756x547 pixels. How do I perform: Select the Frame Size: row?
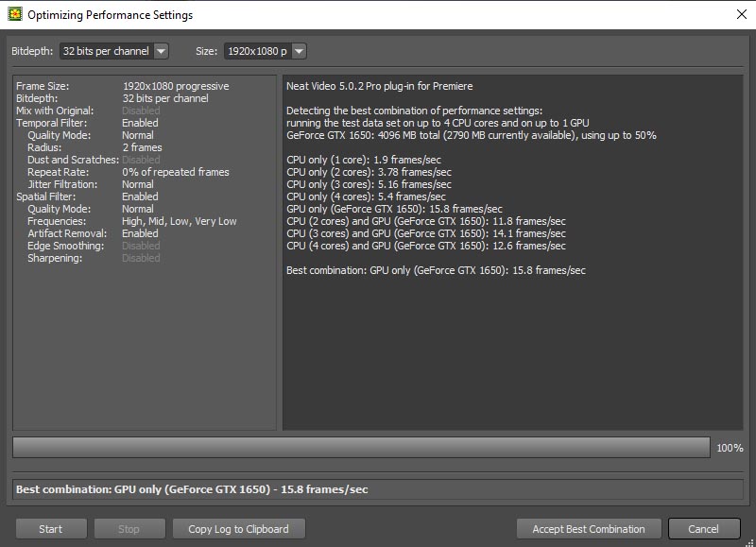(123, 86)
